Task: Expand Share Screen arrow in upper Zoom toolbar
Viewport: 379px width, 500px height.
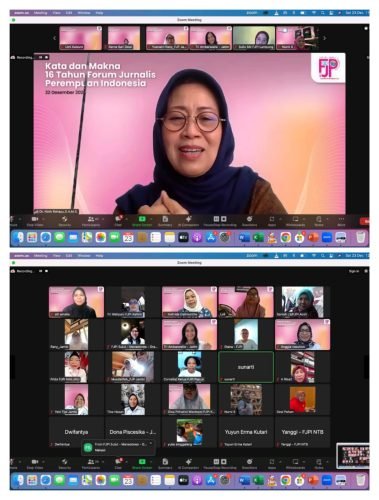Action: point(152,219)
